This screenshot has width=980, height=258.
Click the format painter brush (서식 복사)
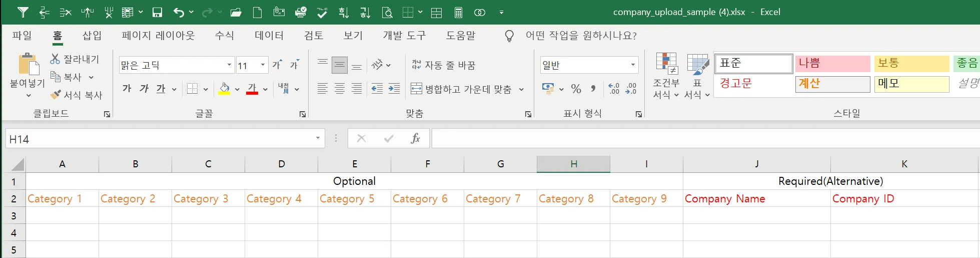point(56,95)
